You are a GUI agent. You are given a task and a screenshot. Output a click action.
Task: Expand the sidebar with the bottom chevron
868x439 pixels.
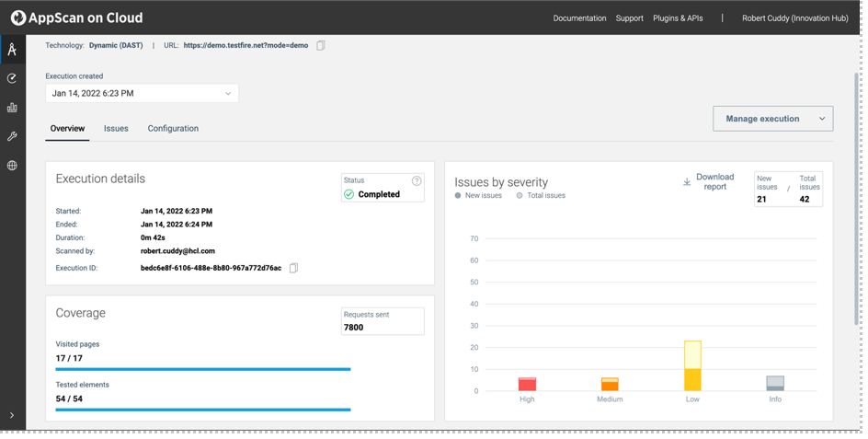(12, 415)
